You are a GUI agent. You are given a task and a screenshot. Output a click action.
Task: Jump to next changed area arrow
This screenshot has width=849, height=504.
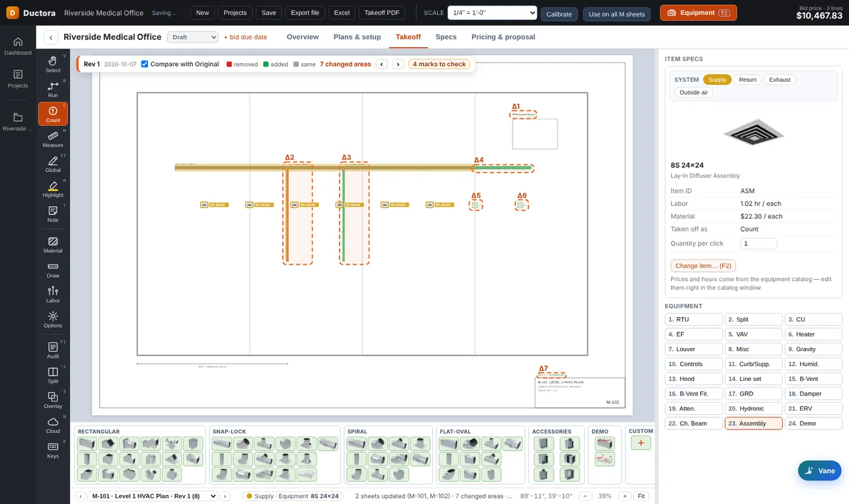point(398,64)
